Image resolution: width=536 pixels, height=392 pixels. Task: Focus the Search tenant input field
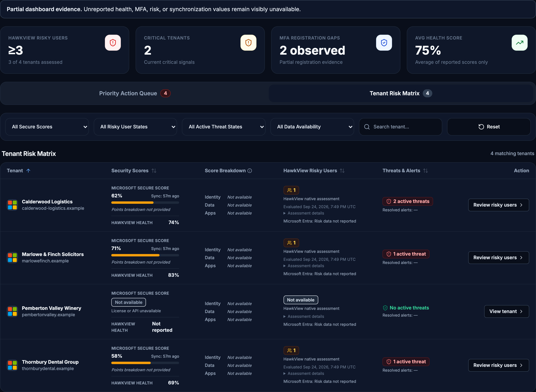pyautogui.click(x=400, y=127)
